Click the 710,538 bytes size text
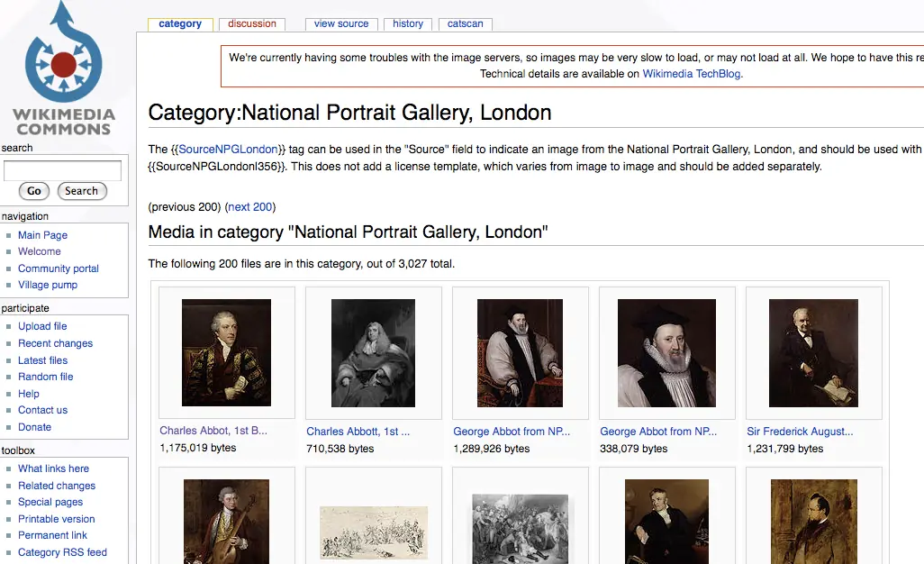The height and width of the screenshot is (564, 924). [340, 449]
